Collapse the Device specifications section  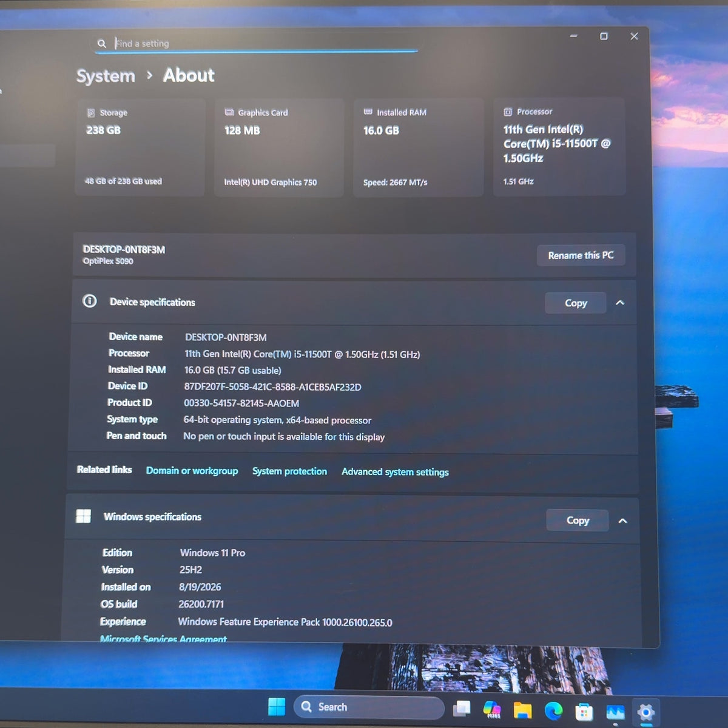tap(620, 303)
